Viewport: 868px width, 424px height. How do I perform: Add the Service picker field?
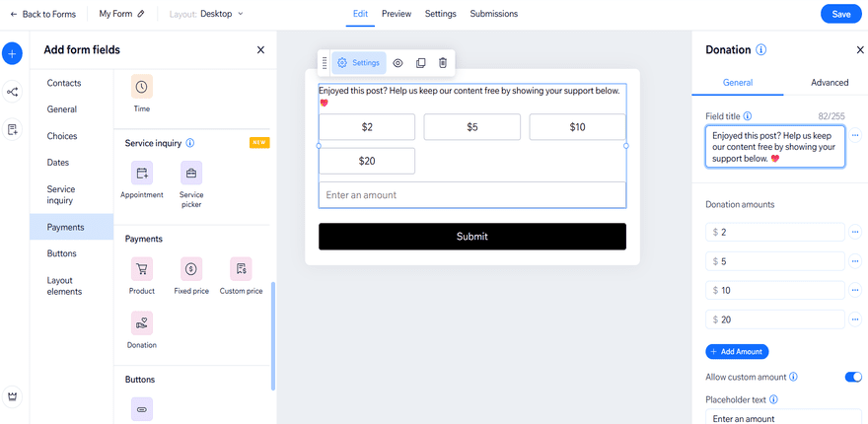(x=191, y=174)
